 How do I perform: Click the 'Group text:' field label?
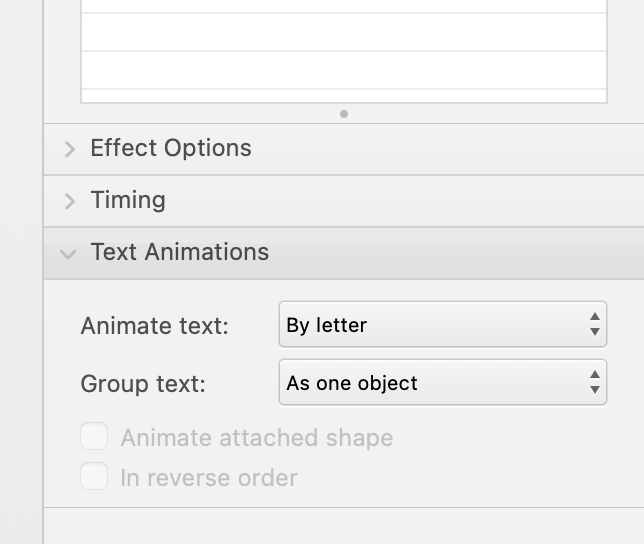pyautogui.click(x=143, y=384)
